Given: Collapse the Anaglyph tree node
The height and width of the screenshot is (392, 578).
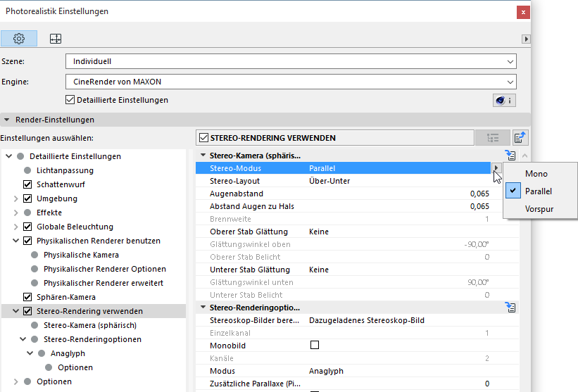Looking at the screenshot, I should click(x=30, y=353).
